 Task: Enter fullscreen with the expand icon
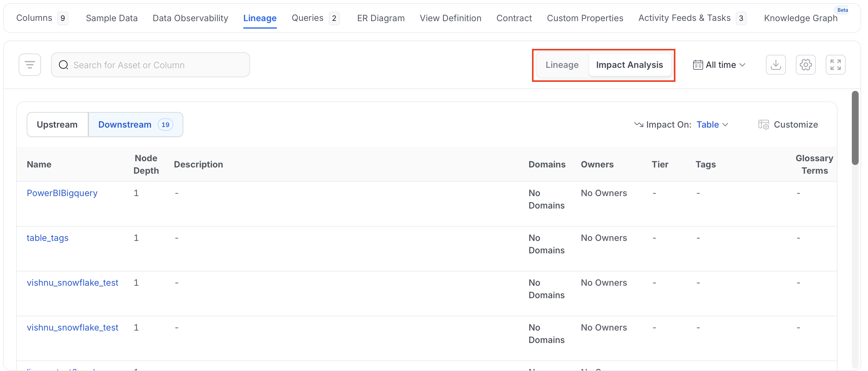coord(836,65)
